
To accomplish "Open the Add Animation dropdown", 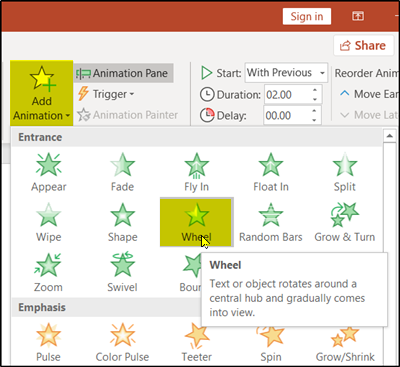I will [42, 93].
